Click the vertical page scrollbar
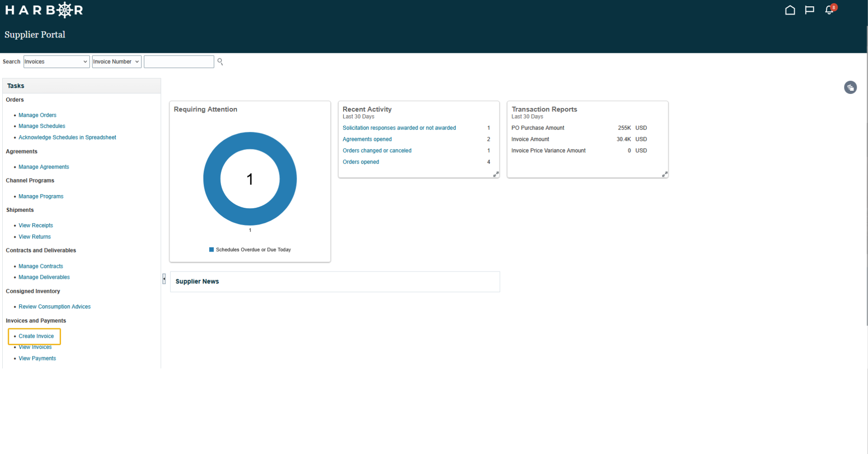Screen dimensions: 868x454 (x=866, y=176)
